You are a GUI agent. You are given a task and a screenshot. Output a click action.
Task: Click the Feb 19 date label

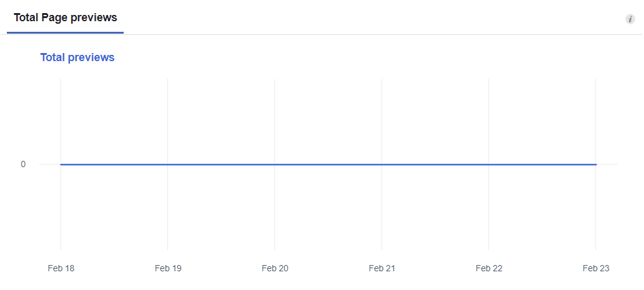[x=168, y=268]
